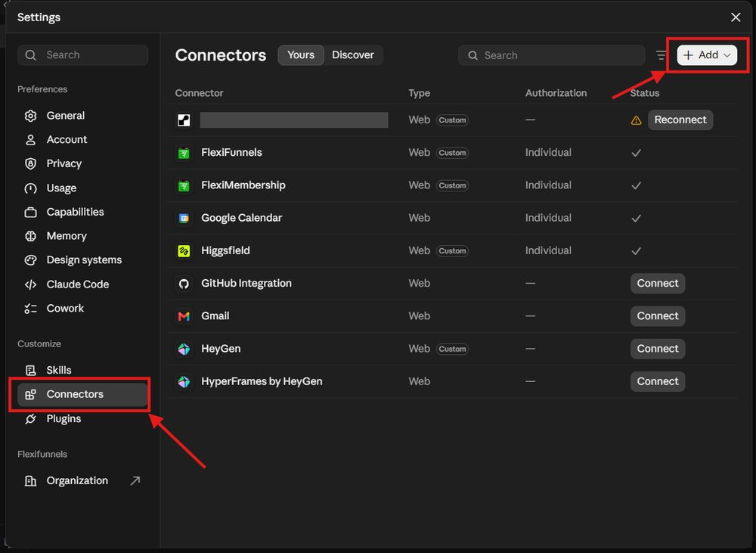Click the Memory brain icon
This screenshot has height=553, width=756.
tap(30, 236)
